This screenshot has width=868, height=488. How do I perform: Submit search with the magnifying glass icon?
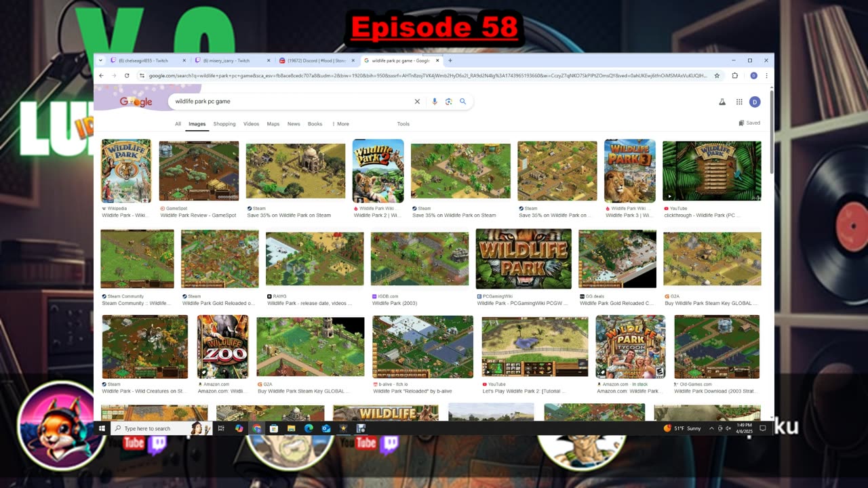point(463,102)
